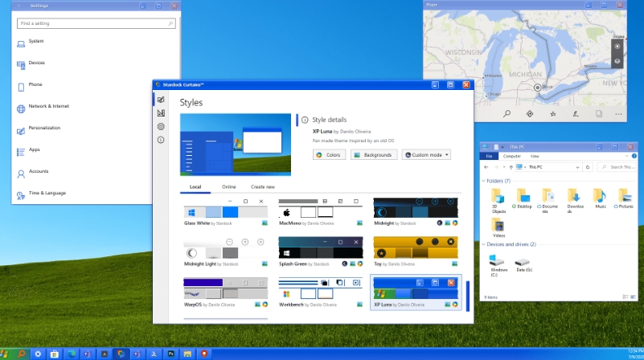Open the Styles section in Curtains sidebar
The height and width of the screenshot is (360, 644).
(x=161, y=100)
